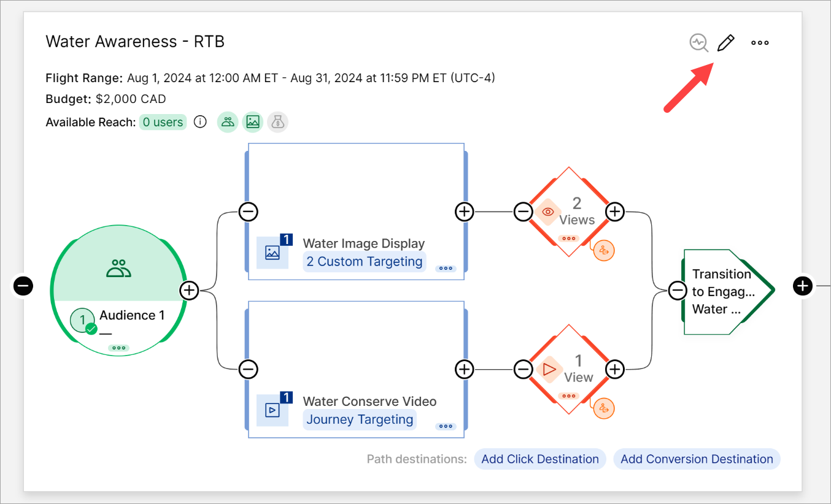Click the orange icon below 1 View diamond

pos(604,408)
